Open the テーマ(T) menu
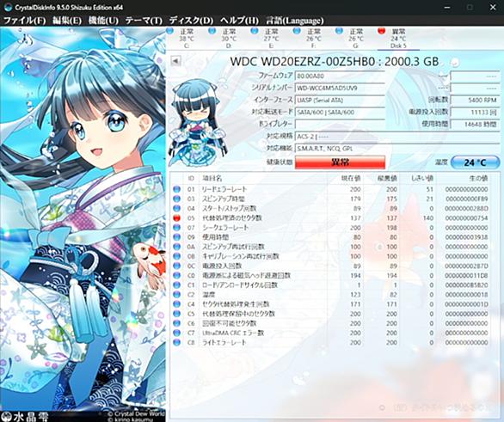Image resolution: width=504 pixels, height=422 pixels. (144, 21)
